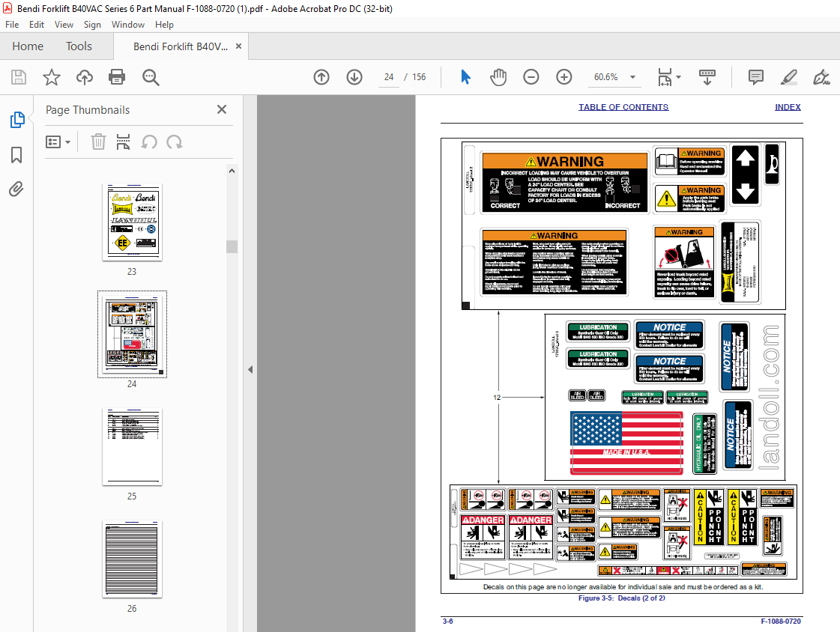Click the document number F-1088-0720
The image size is (840, 632).
tap(781, 622)
